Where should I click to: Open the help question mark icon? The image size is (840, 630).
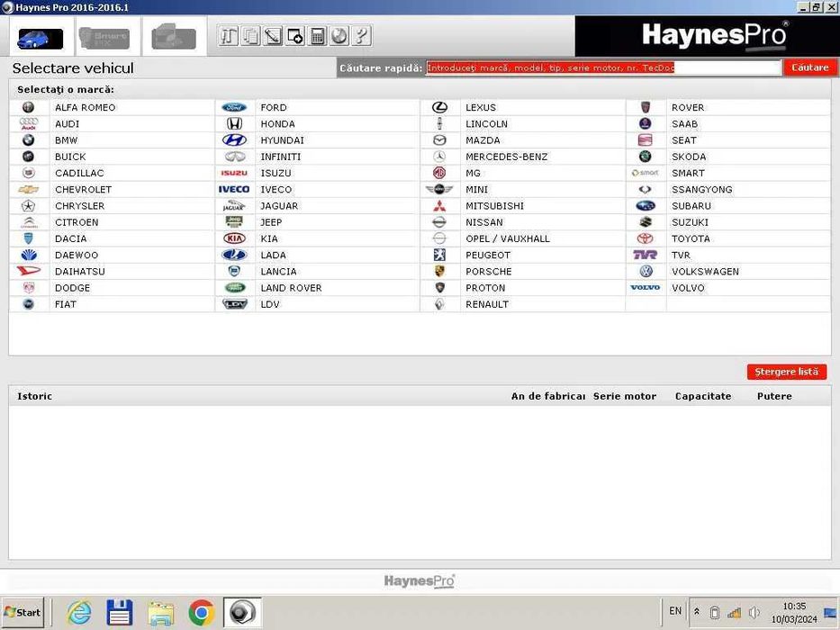pos(362,36)
